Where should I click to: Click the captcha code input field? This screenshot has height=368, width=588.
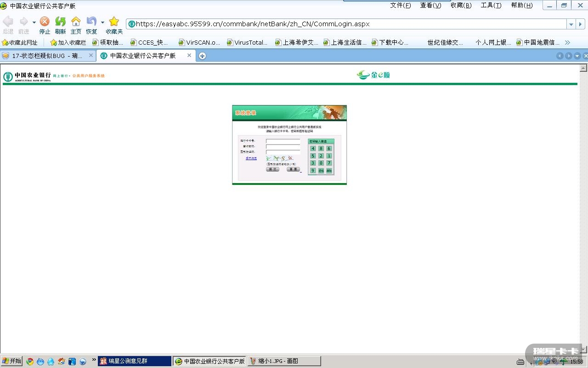point(283,152)
